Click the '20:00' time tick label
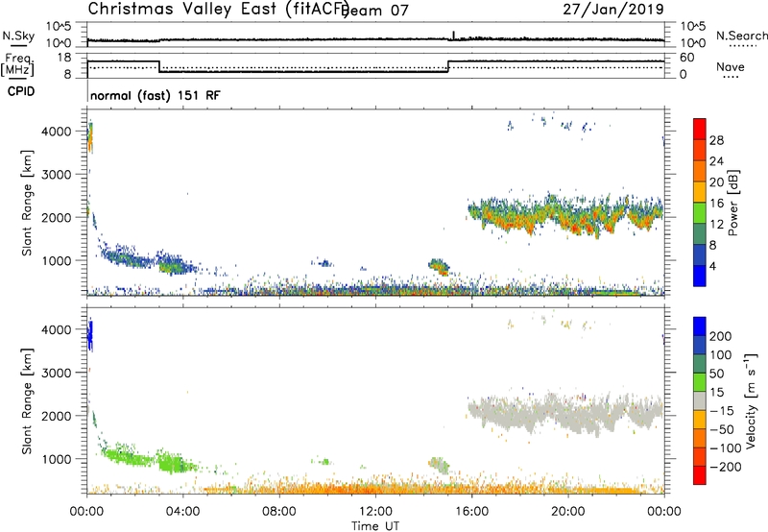Viewport: 768px width, 532px height. pos(567,512)
